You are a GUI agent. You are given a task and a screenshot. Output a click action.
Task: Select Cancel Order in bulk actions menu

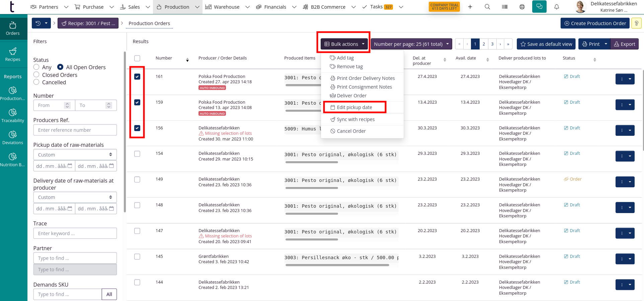coord(351,131)
